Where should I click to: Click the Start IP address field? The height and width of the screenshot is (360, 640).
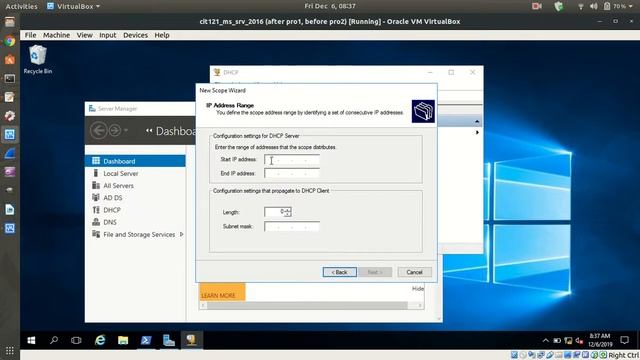[291, 160]
